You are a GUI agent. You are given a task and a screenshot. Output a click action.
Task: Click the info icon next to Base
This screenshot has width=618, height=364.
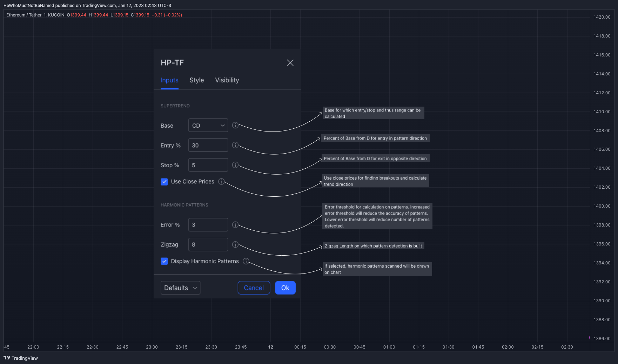[x=235, y=125]
